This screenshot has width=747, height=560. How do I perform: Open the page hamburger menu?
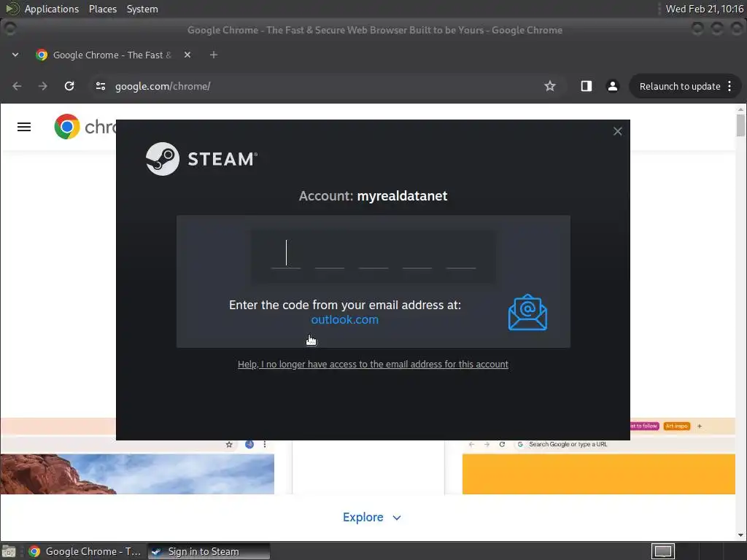tap(24, 127)
